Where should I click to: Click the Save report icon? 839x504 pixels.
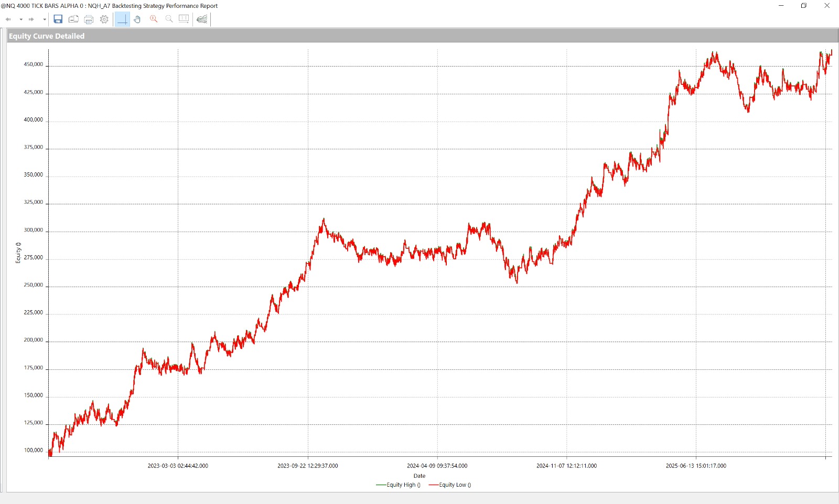tap(58, 19)
